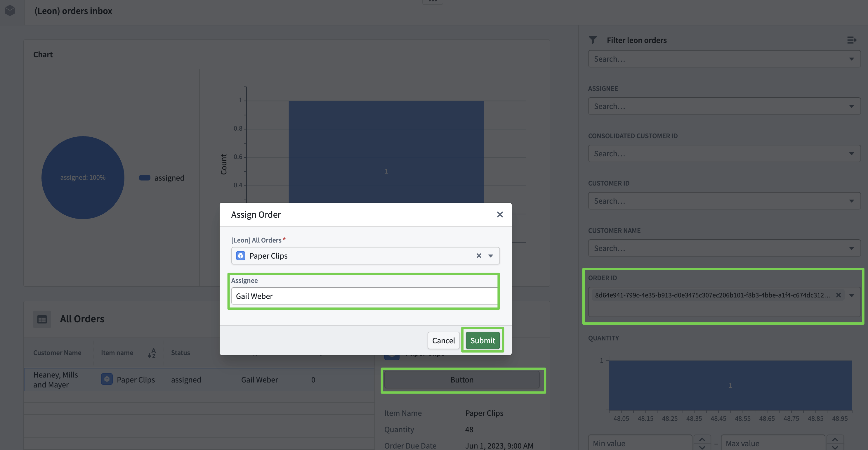Click the filter funnel icon

pos(593,40)
